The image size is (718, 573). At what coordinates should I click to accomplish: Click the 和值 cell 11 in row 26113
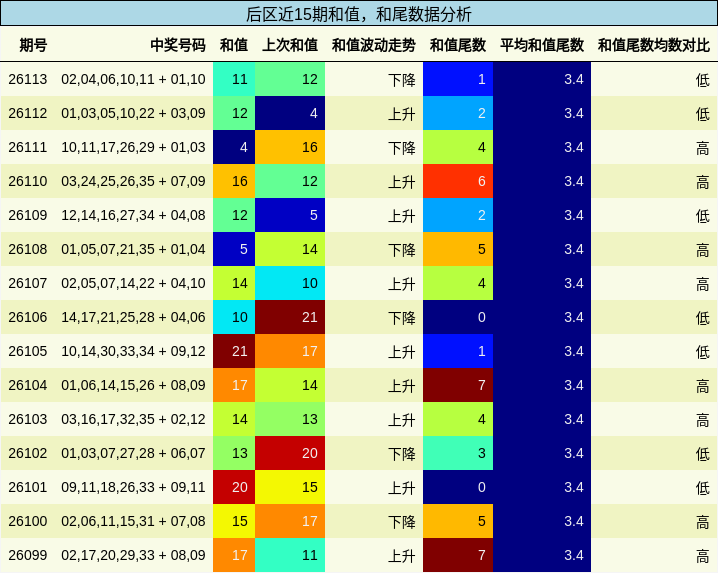coord(234,79)
